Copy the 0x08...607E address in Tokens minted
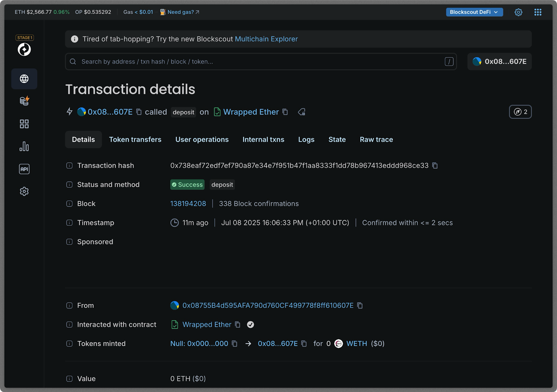The width and height of the screenshot is (557, 392). tap(304, 344)
